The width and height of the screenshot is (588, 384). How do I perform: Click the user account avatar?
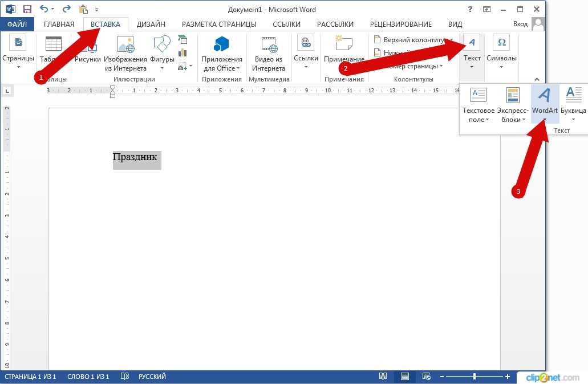[x=538, y=24]
